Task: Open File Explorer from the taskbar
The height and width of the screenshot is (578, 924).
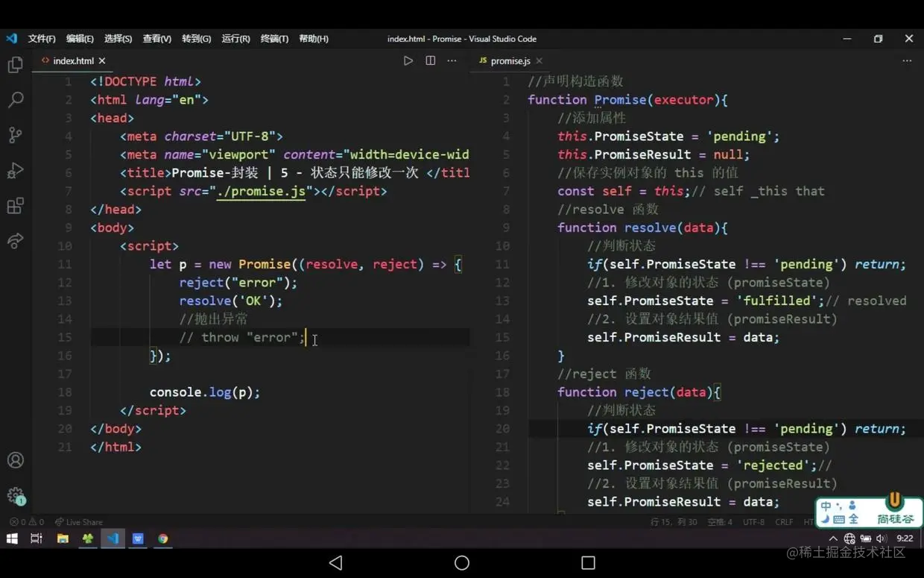Action: pos(63,538)
